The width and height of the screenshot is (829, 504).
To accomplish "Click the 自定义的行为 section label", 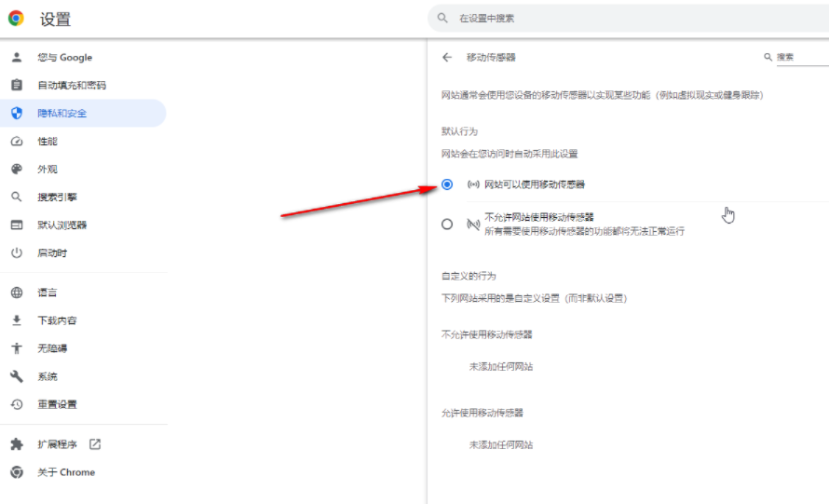I will click(x=469, y=276).
